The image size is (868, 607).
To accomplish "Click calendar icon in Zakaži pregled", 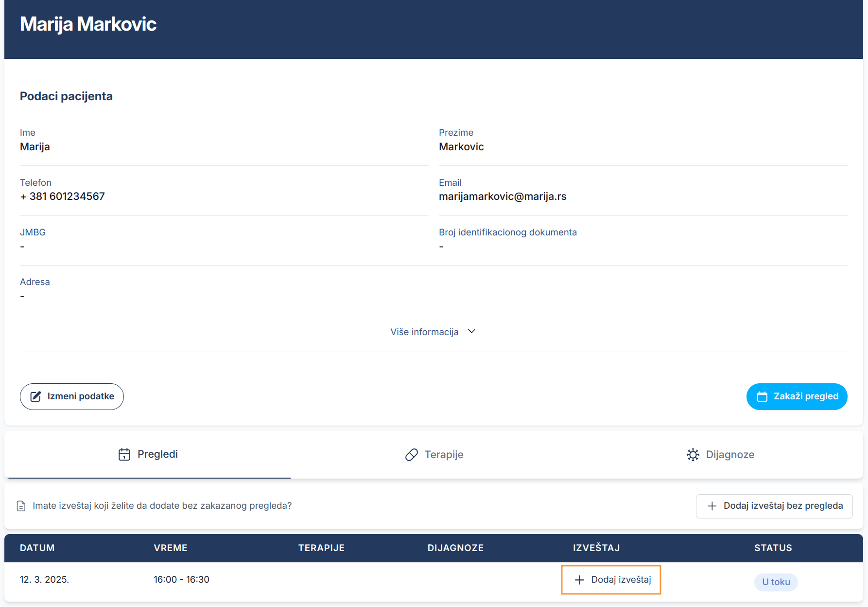I will click(x=762, y=396).
